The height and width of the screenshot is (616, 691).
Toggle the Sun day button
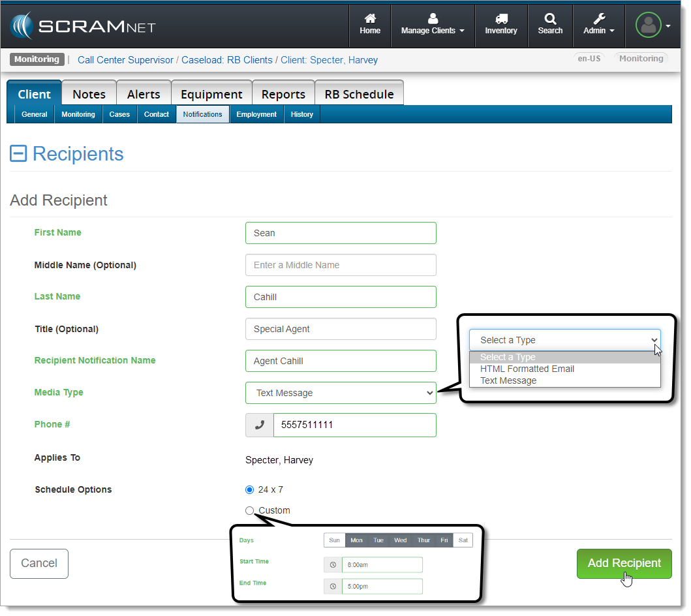tap(334, 540)
